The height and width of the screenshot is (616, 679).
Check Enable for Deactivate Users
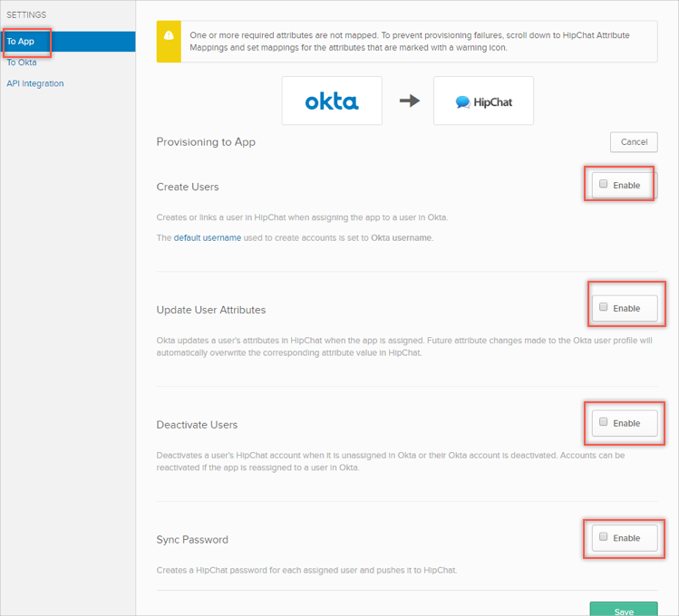point(604,422)
